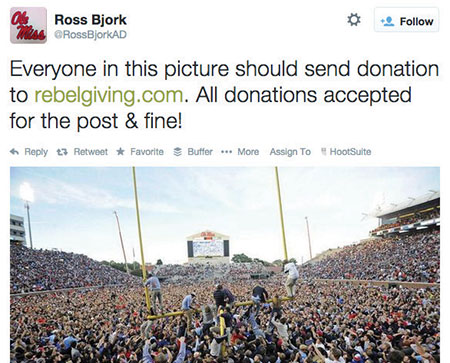Select the HootSuite text action
The width and height of the screenshot is (450, 363).
point(350,152)
